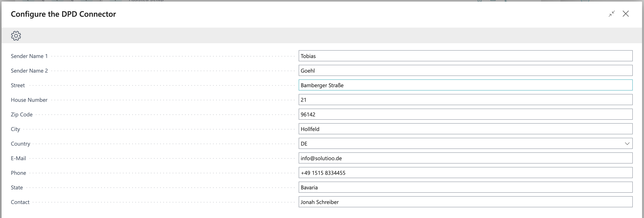644x218 pixels.
Task: Click into the Sender Name 2 field
Action: [x=465, y=71]
